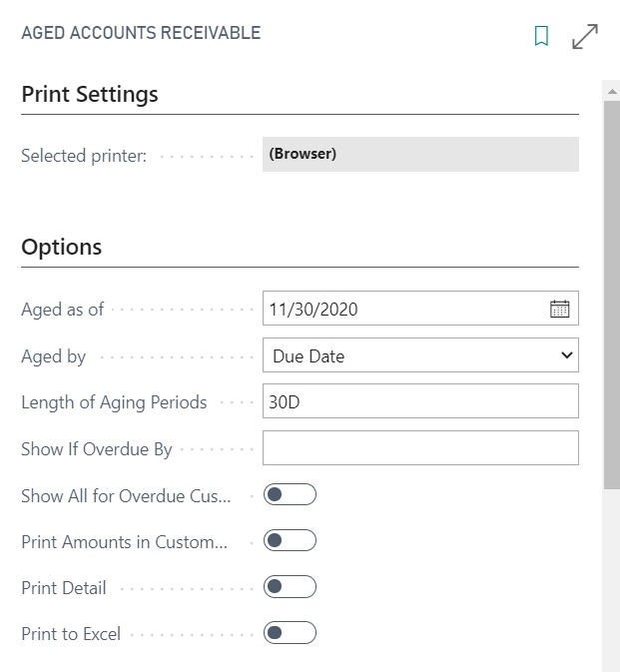Open the Aged by dropdown
620x672 pixels.
[420, 355]
